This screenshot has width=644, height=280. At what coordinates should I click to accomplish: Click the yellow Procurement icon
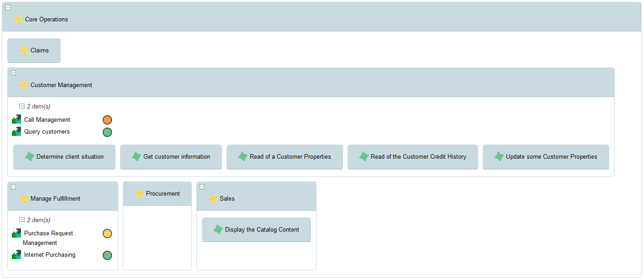coord(139,193)
